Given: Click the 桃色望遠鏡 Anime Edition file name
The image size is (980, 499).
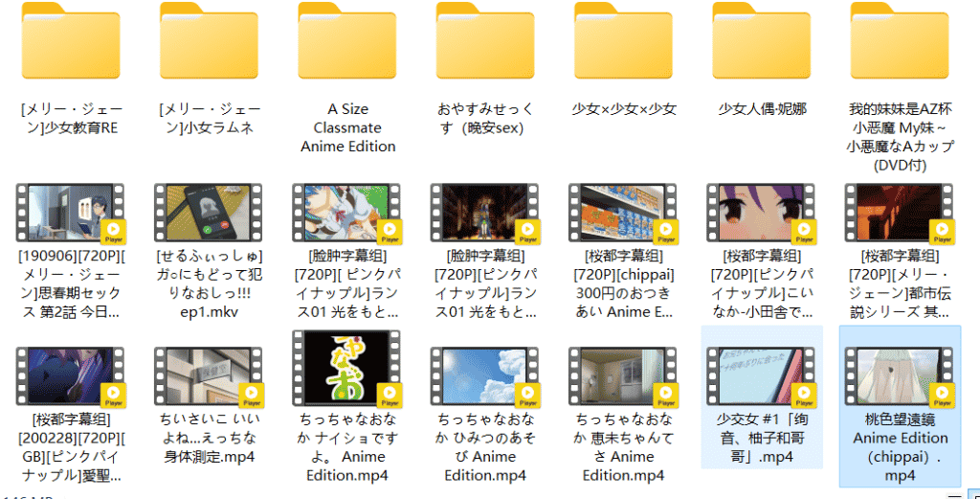Looking at the screenshot, I should tap(901, 447).
